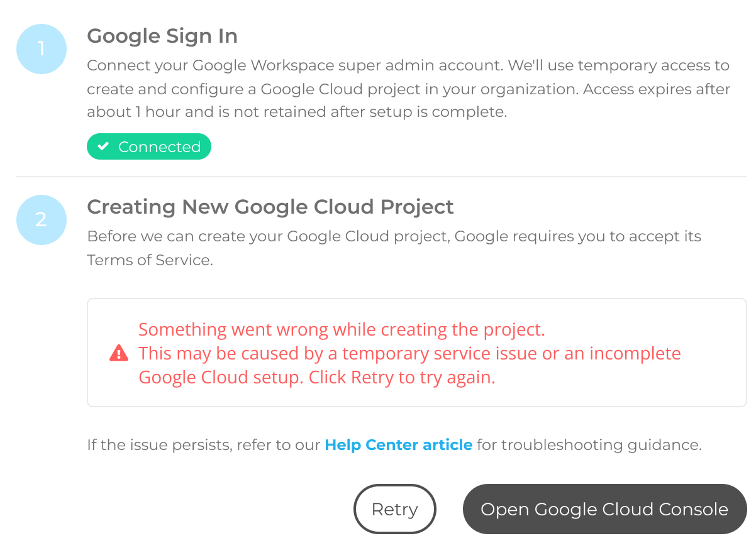Click the step 2 circle icon
Viewport: 756px width, 548px height.
[42, 220]
